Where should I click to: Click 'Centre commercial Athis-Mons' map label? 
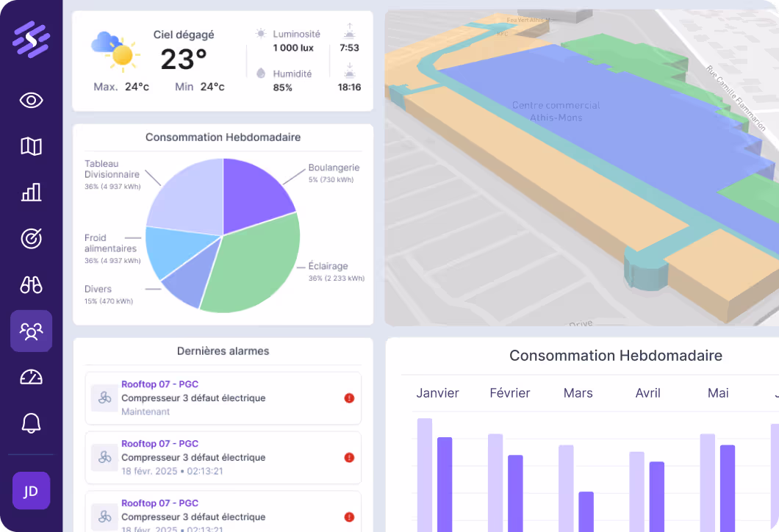coord(556,111)
